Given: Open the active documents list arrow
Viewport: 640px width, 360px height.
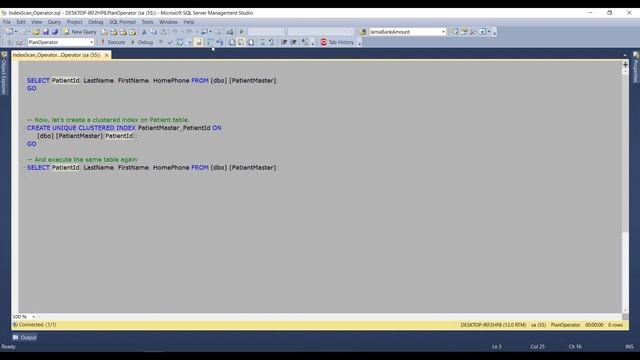Looking at the screenshot, I should [x=624, y=55].
